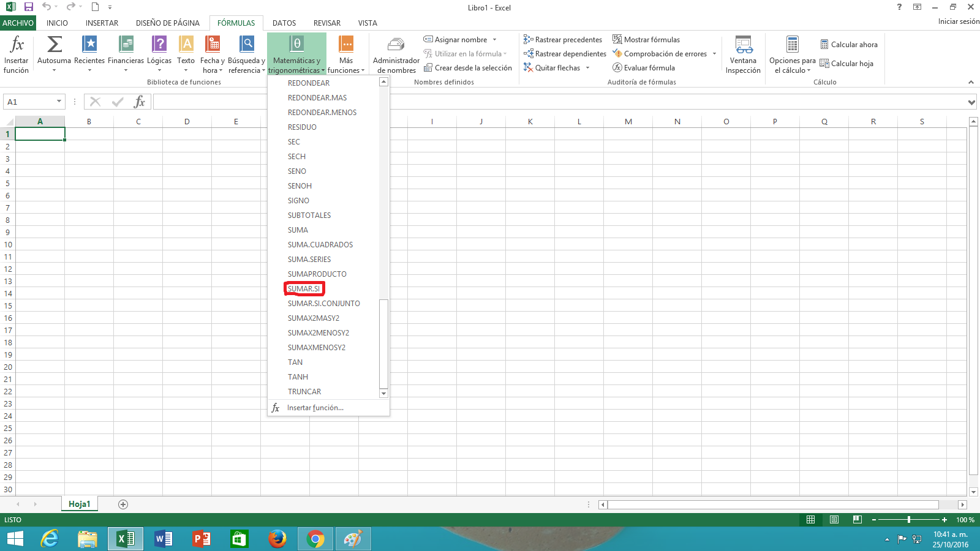Open Fecha y hora functions
Image resolution: width=980 pixels, height=551 pixels.
click(x=212, y=54)
